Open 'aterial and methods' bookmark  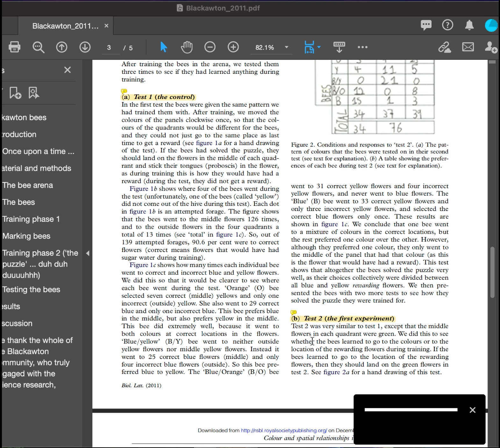pyautogui.click(x=36, y=168)
